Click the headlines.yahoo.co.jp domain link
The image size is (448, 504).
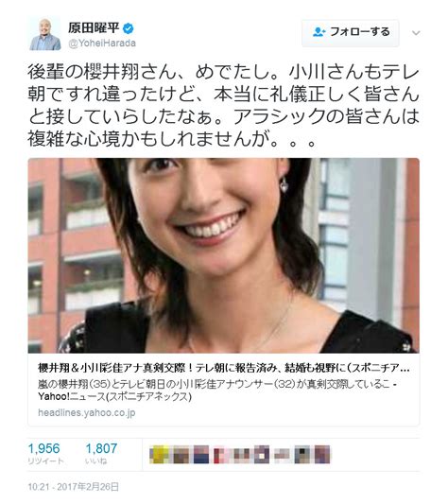[x=86, y=412]
